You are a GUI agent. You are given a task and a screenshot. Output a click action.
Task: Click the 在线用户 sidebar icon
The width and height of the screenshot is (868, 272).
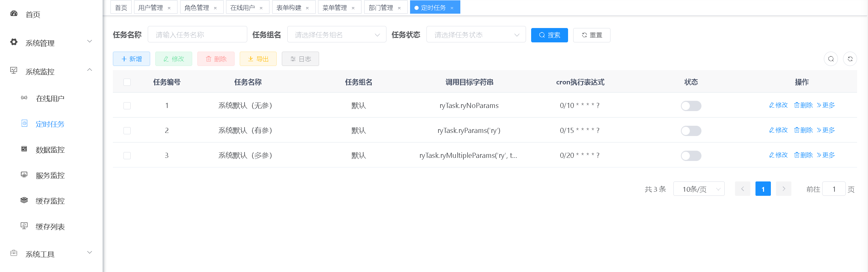click(x=24, y=98)
